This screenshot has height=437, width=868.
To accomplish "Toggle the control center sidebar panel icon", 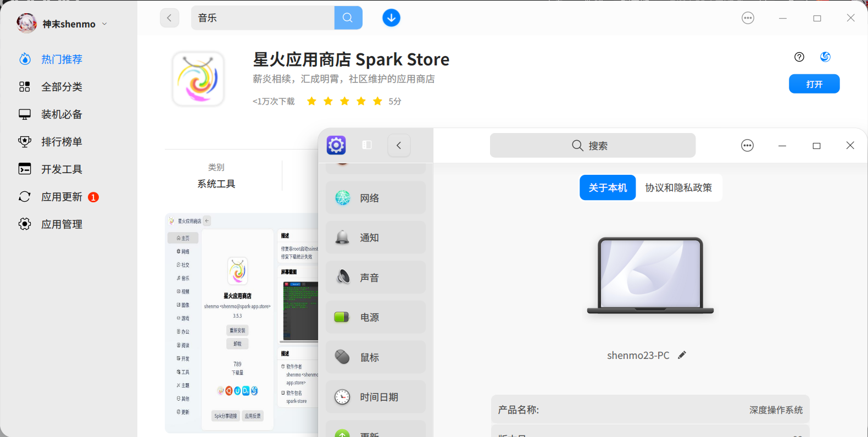I will [x=367, y=145].
